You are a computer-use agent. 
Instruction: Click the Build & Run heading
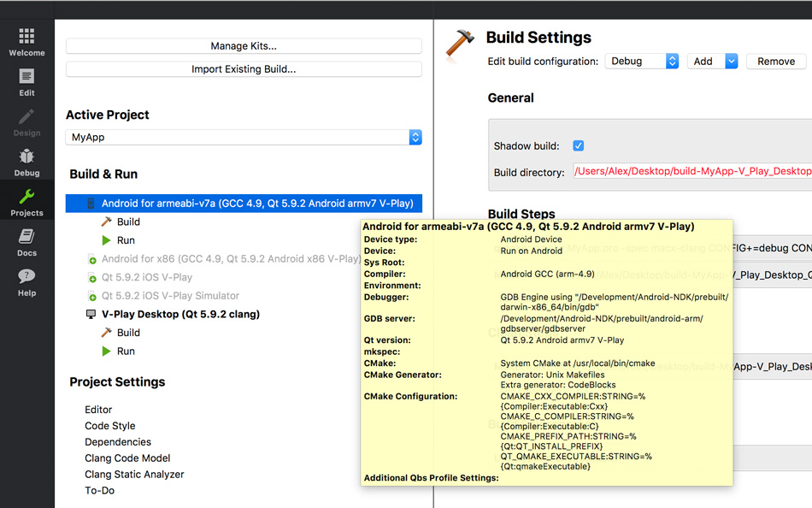tap(103, 174)
